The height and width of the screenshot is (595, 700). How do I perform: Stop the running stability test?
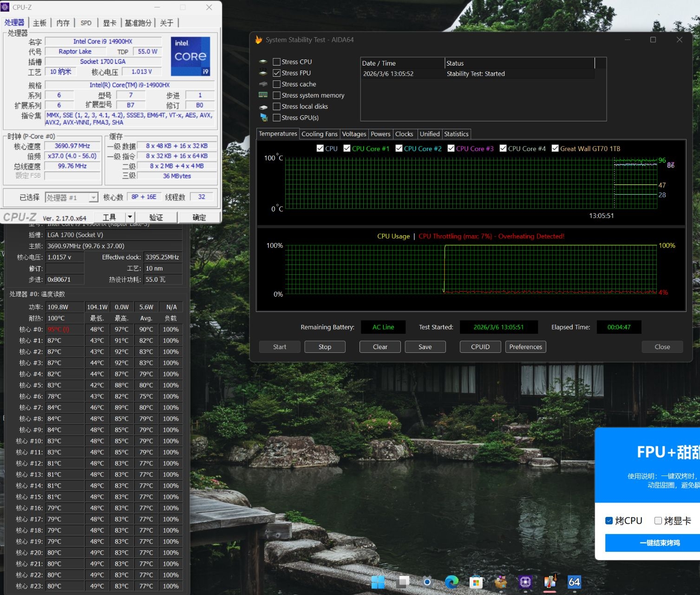click(x=325, y=347)
